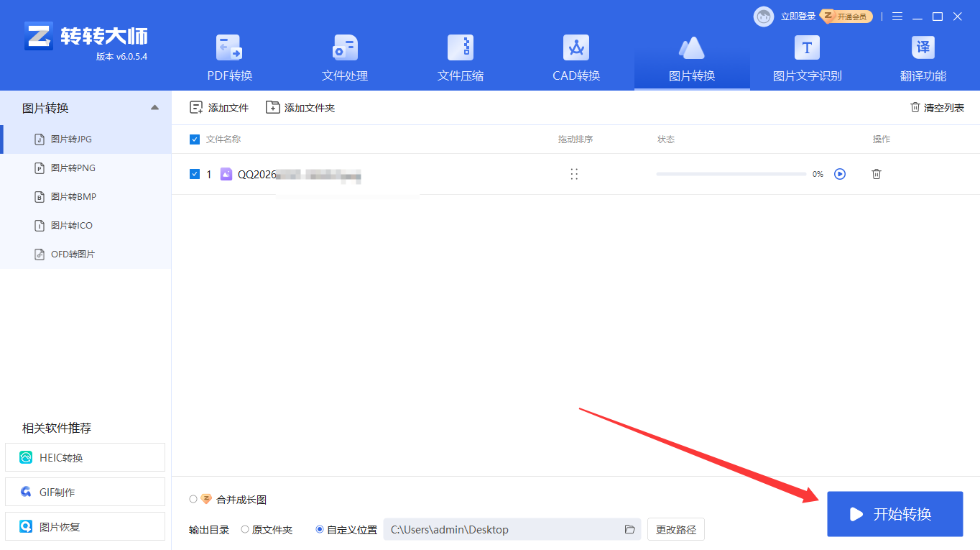Click 更改路径 button
Image resolution: width=980 pixels, height=550 pixels.
[676, 529]
